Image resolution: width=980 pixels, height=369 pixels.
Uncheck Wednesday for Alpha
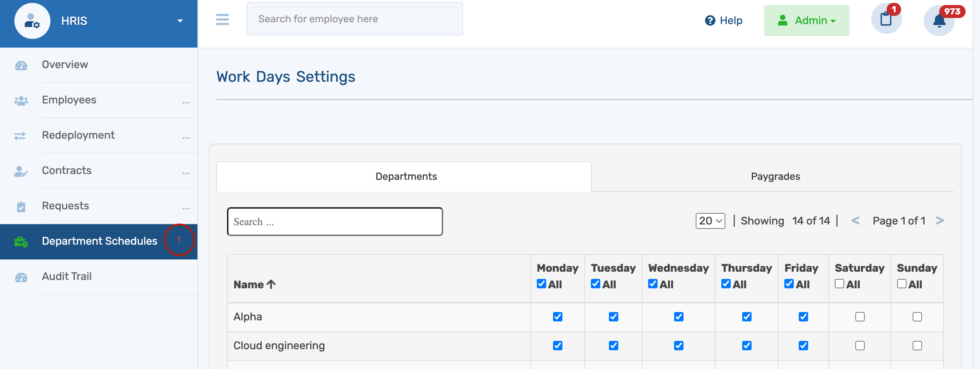(x=678, y=317)
